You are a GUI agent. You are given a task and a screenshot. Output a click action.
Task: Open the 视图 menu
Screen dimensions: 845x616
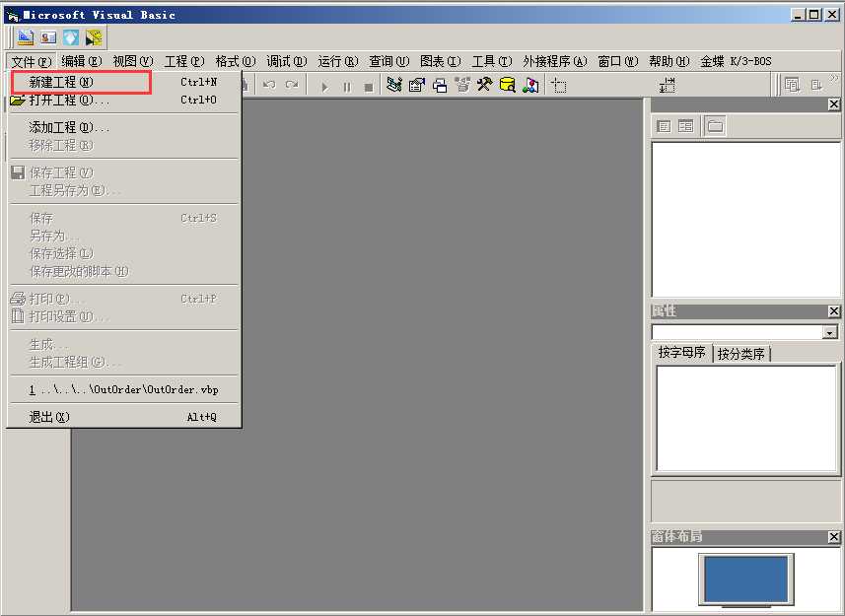pos(132,61)
